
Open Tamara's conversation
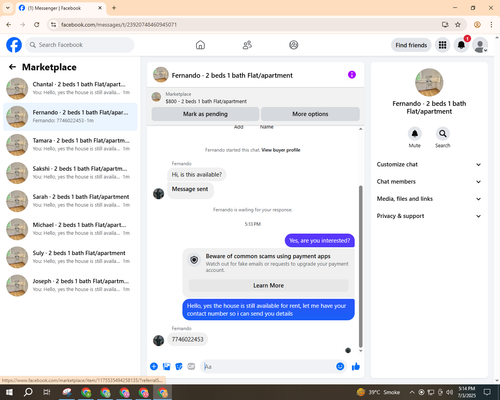tap(70, 145)
